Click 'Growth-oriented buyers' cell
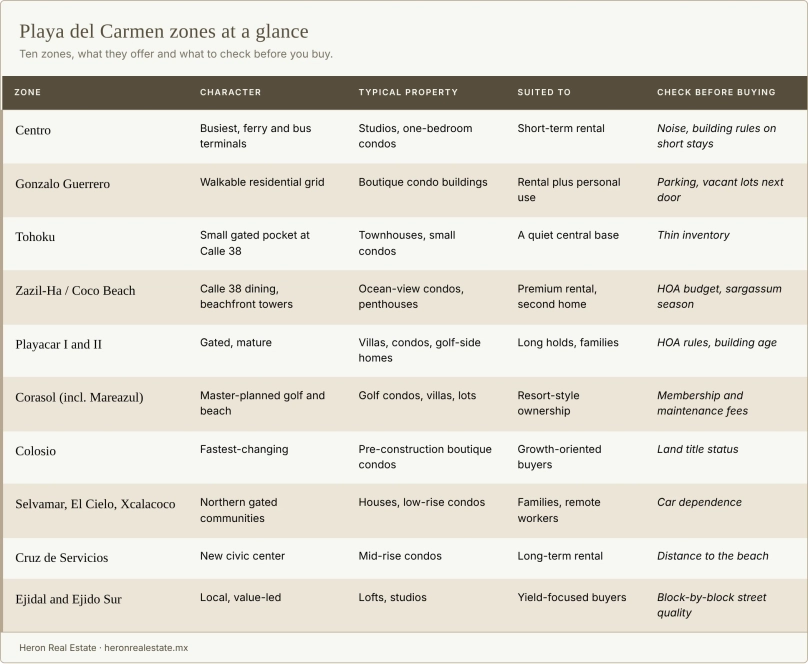Viewport: 808px width, 664px height. [x=559, y=456]
